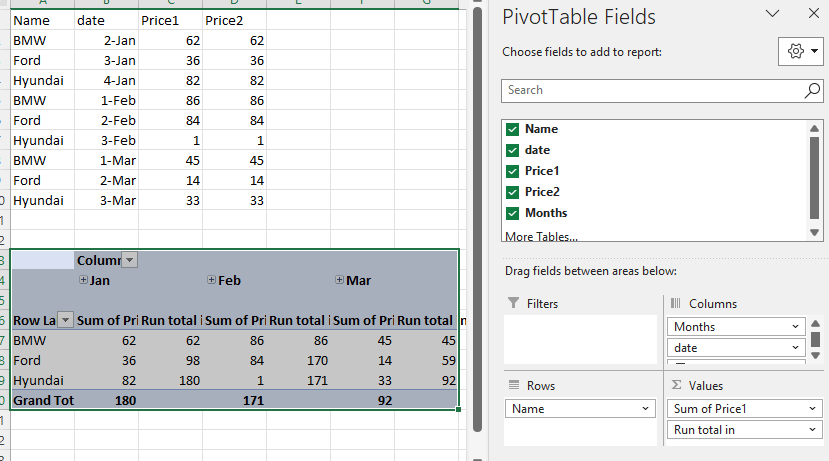Click the Name field label in list
The image size is (829, 461).
541,129
